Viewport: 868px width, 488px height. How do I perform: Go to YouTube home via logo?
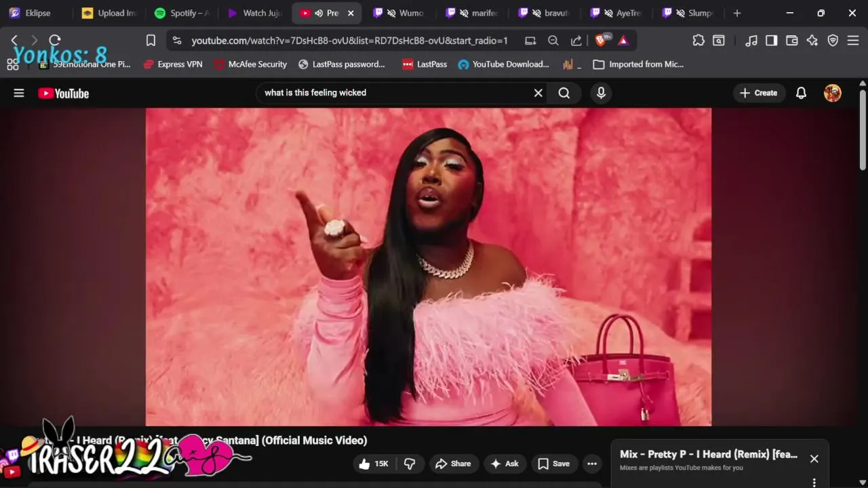63,94
